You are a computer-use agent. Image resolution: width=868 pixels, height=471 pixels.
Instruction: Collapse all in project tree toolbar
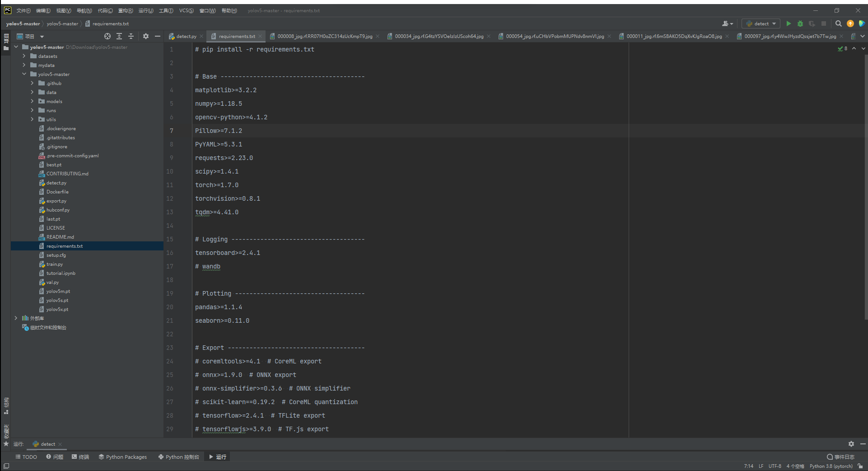pyautogui.click(x=131, y=36)
